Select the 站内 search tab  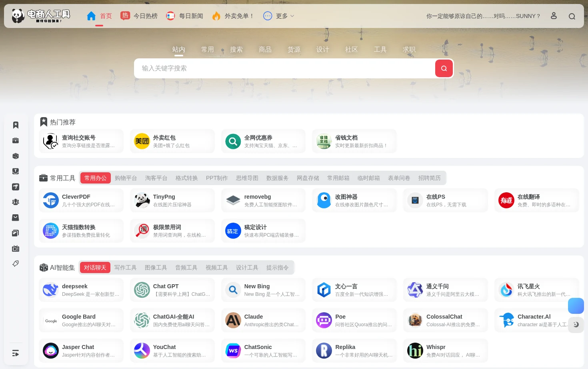pyautogui.click(x=179, y=49)
